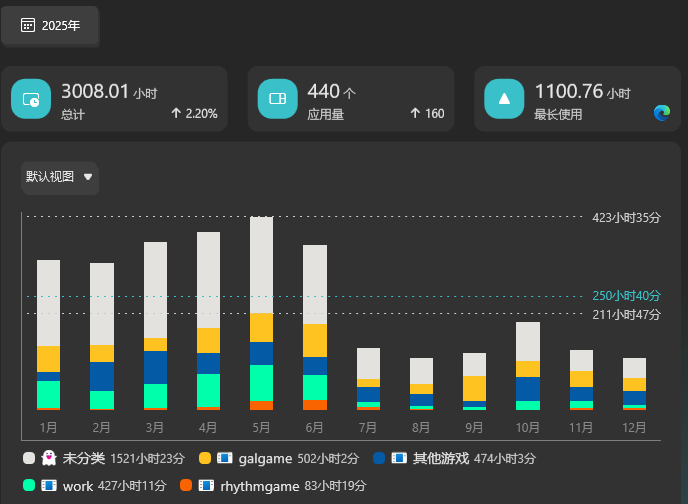Viewport: 688px width, 504px height.
Task: Toggle the work series in the legend
Action: tap(77, 485)
